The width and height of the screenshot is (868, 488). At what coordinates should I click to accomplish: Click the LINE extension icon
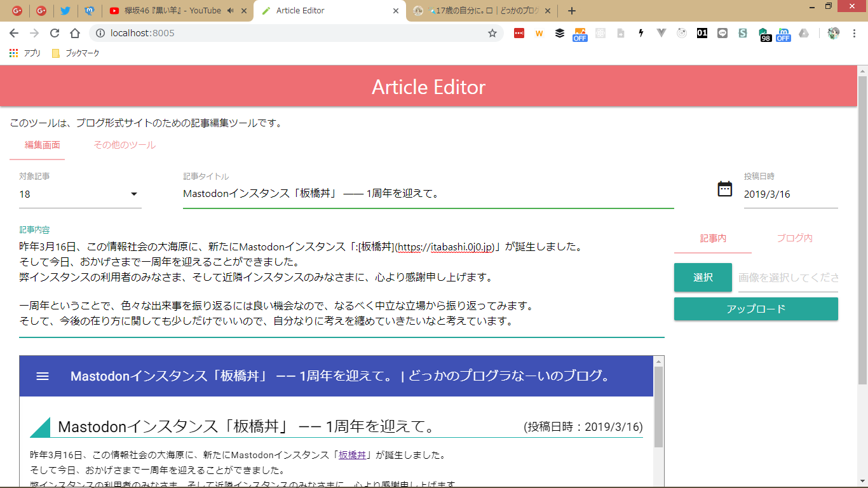point(722,33)
